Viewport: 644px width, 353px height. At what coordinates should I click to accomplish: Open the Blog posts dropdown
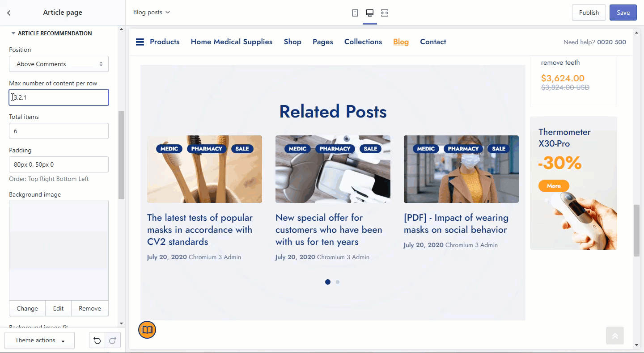click(152, 13)
